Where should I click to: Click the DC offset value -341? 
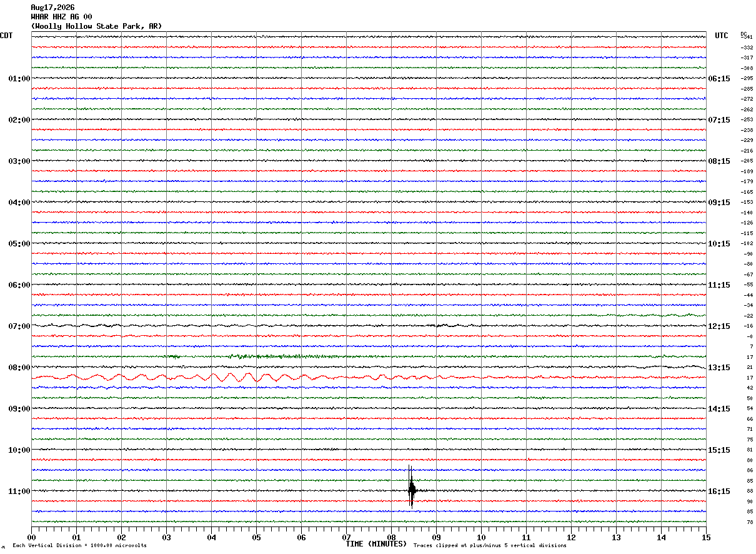click(x=747, y=37)
